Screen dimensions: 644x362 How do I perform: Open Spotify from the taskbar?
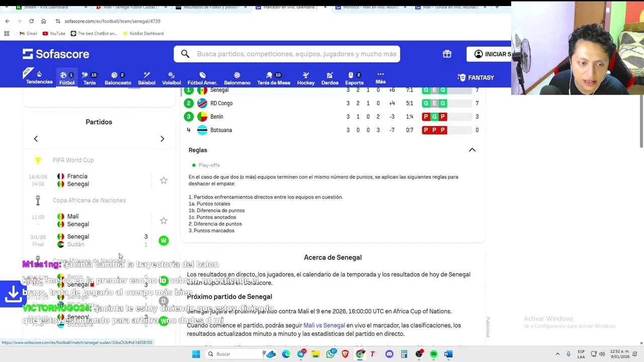point(434,354)
